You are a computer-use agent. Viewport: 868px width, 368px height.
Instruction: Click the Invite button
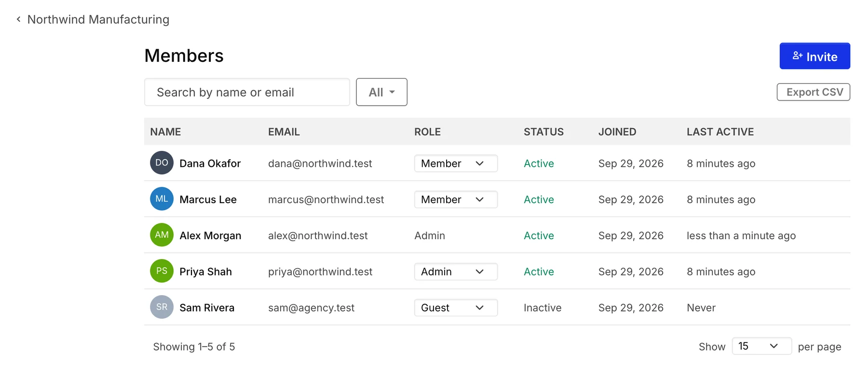coord(814,56)
